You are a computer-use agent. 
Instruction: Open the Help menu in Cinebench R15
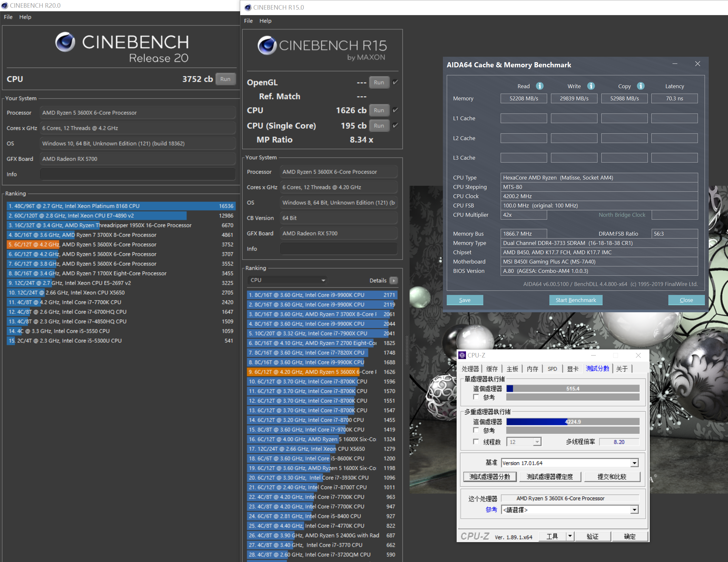[265, 21]
